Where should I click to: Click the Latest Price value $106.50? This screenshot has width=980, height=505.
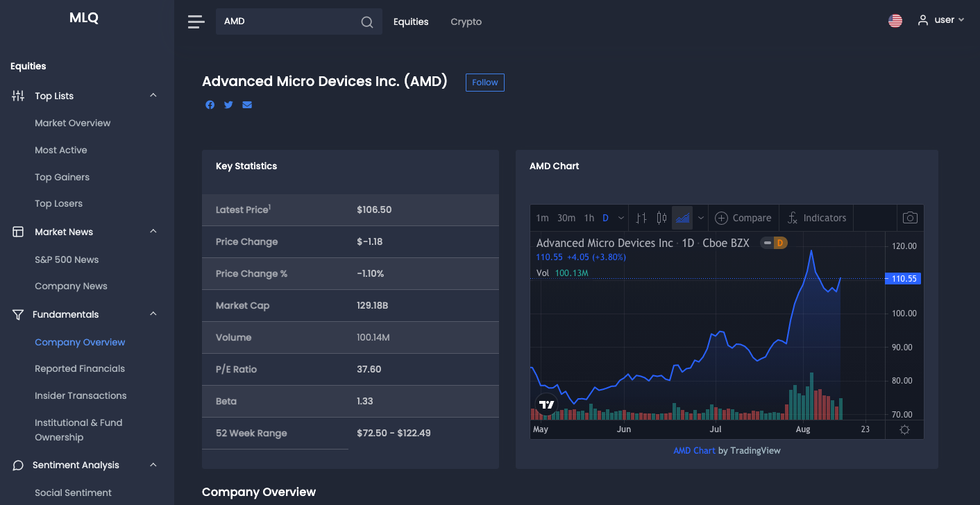[374, 209]
